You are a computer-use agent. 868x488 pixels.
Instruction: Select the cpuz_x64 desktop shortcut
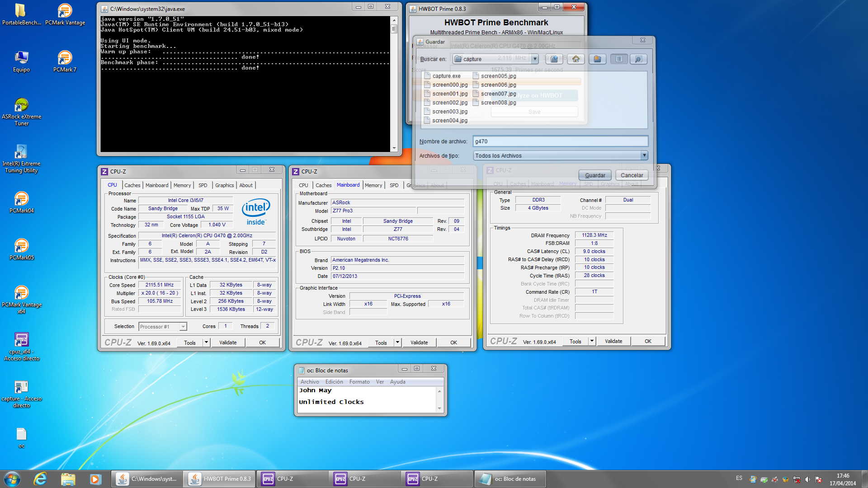pyautogui.click(x=21, y=347)
